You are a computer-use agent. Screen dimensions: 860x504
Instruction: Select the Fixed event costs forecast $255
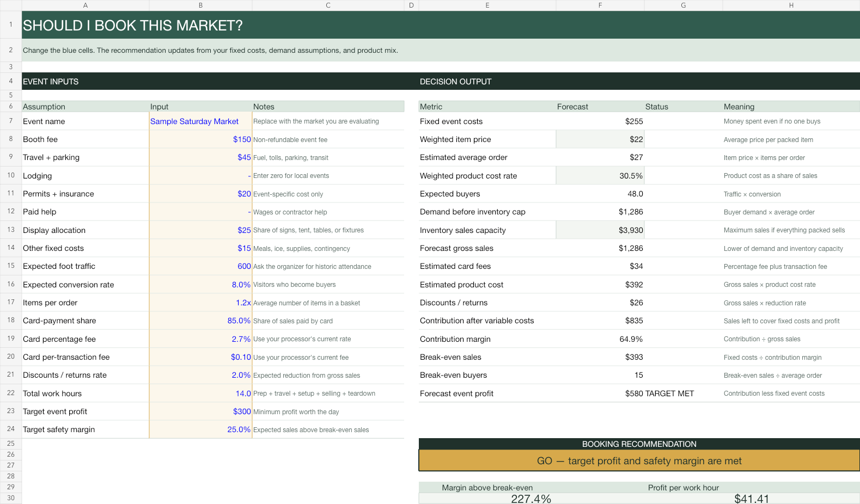(600, 121)
